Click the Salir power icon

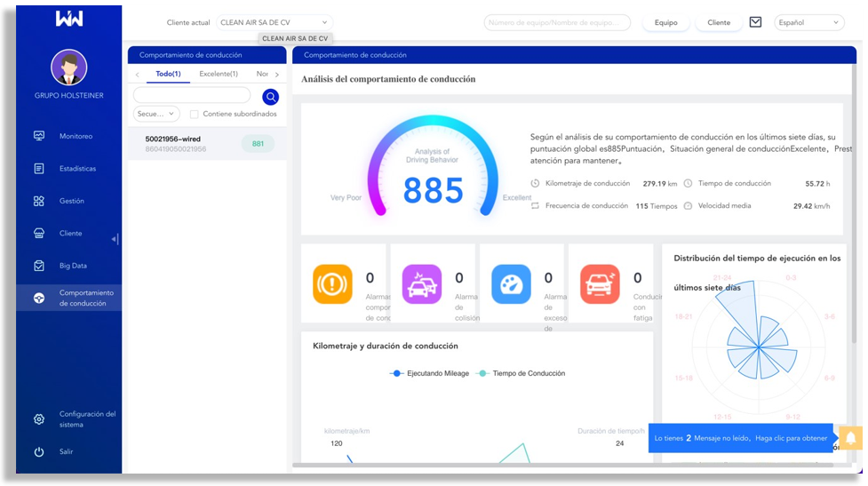tap(39, 452)
